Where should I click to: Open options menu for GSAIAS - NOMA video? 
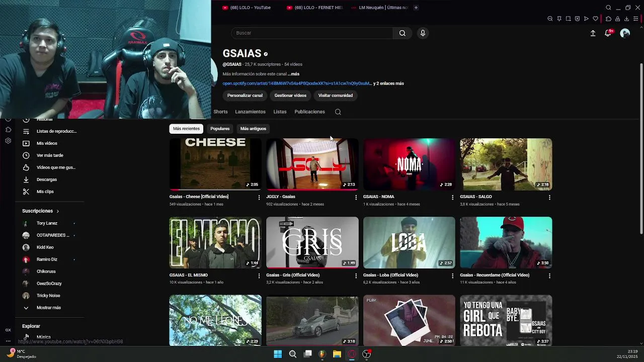[452, 198]
